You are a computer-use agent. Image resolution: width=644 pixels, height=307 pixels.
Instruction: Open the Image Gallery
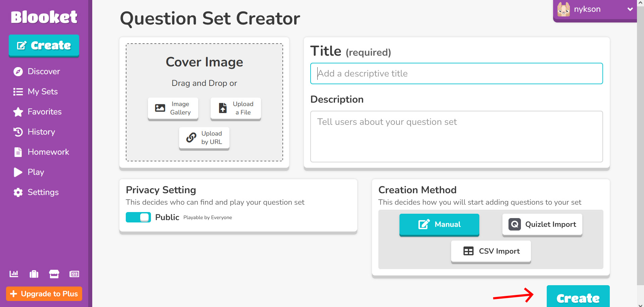173,108
